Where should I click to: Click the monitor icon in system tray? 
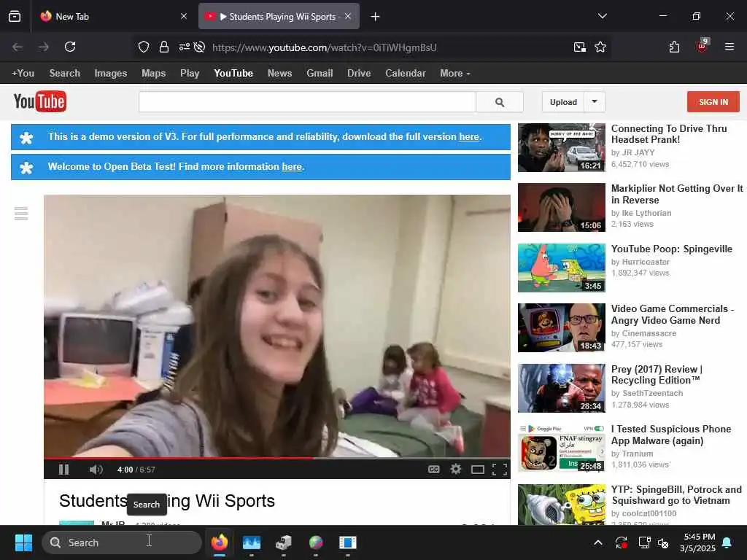click(x=644, y=542)
